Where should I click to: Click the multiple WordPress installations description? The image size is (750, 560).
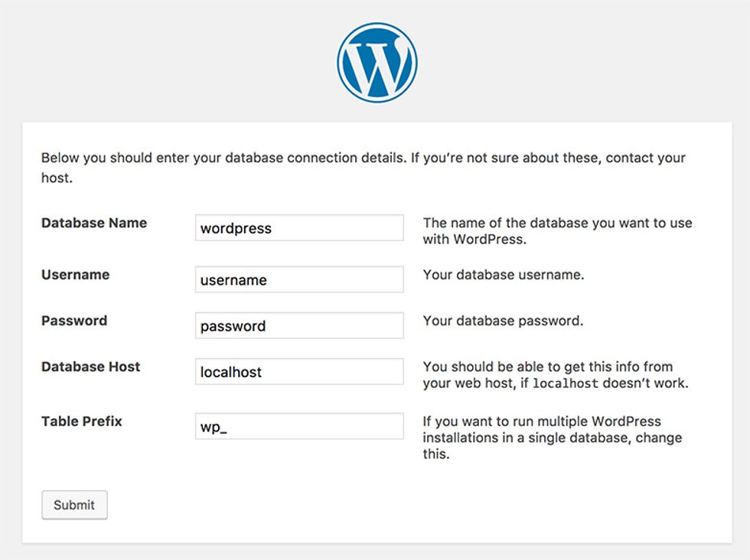click(553, 438)
